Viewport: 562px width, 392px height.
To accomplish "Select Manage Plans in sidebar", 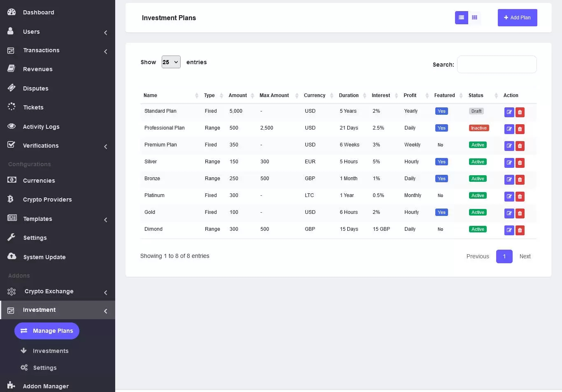I will (x=47, y=331).
